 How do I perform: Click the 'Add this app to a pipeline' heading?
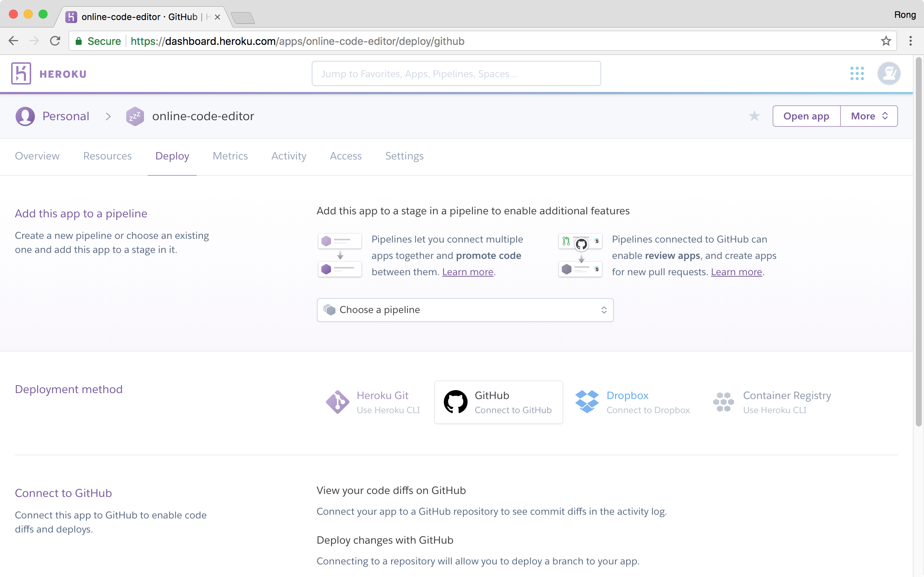pyautogui.click(x=81, y=213)
